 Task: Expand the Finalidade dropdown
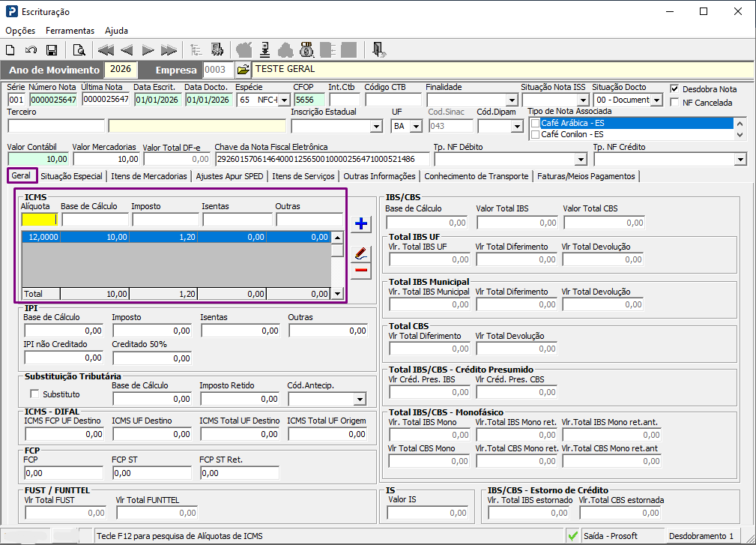point(512,100)
